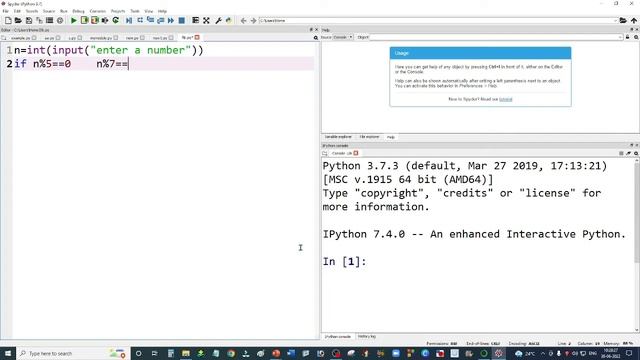Open the File menu

[x=5, y=11]
